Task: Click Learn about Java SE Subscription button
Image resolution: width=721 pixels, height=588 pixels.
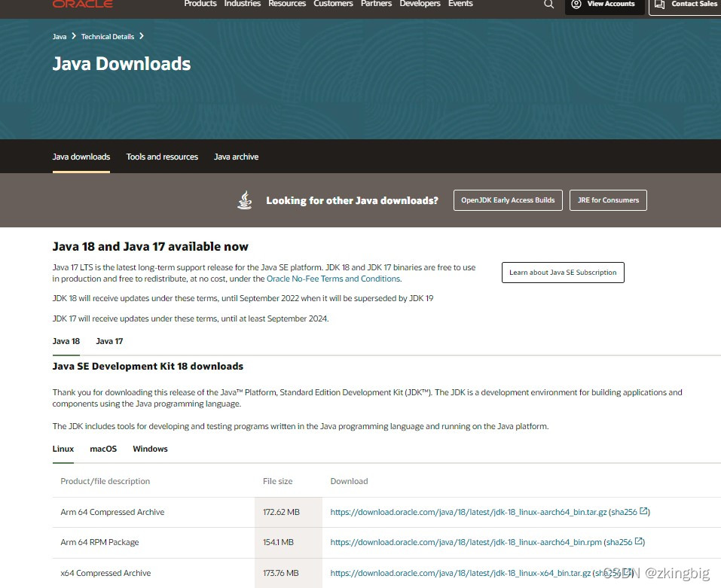Action: click(x=563, y=273)
